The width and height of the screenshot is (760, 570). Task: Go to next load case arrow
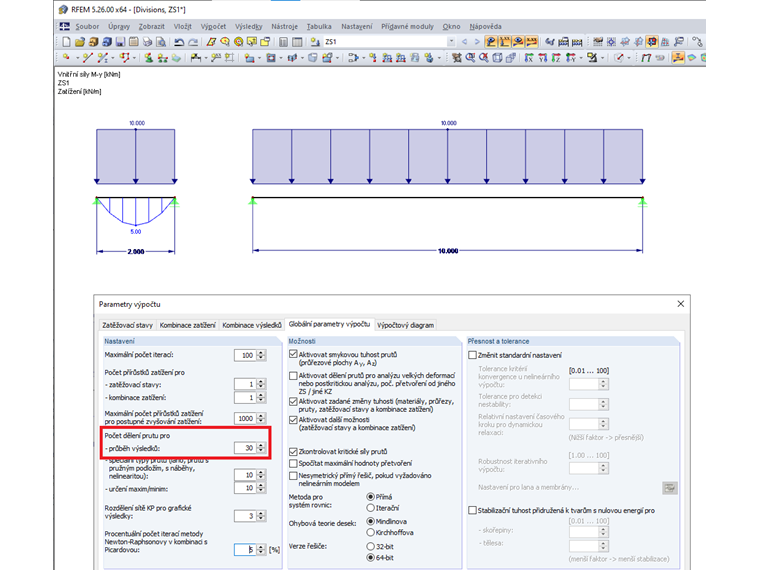pos(477,42)
